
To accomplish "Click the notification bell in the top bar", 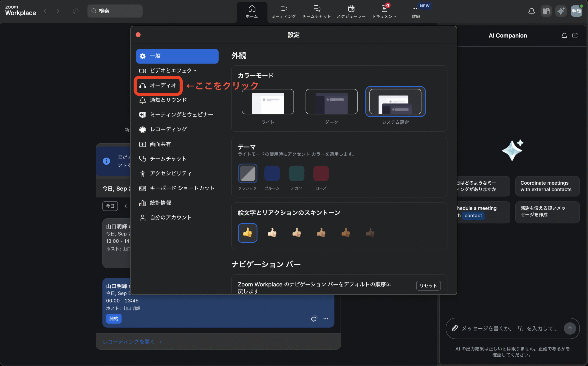I will [x=531, y=11].
